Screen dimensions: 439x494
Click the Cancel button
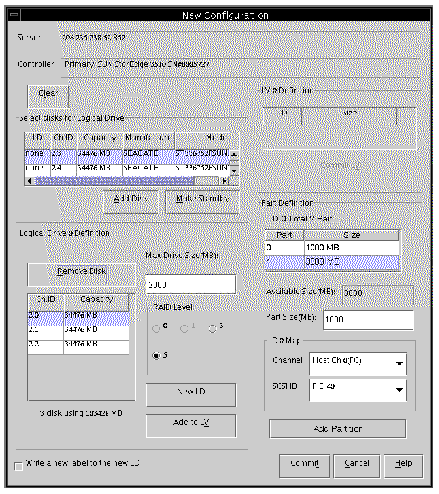click(357, 466)
